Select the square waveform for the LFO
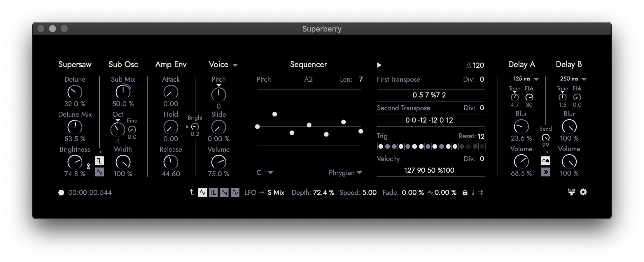This screenshot has width=644, height=262. (213, 193)
